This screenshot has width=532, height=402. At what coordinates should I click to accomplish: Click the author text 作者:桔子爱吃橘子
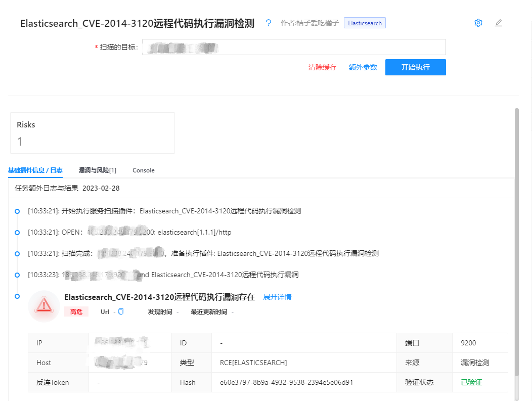pyautogui.click(x=310, y=23)
